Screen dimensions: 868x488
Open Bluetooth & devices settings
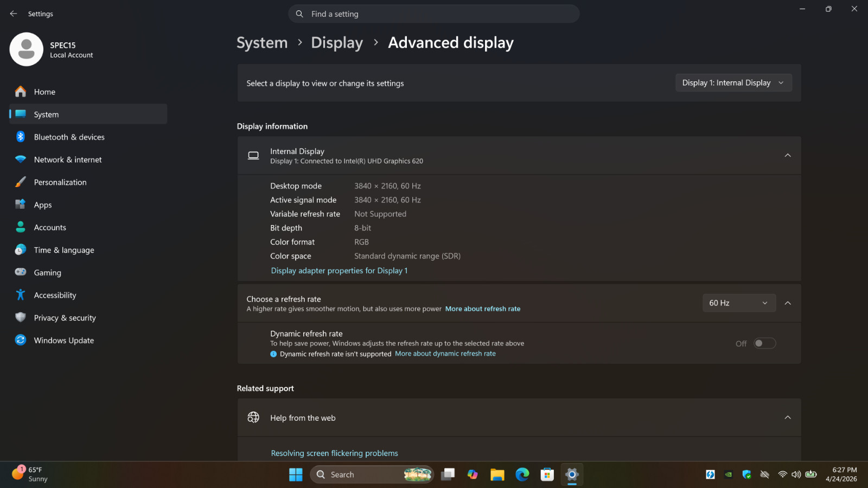[x=88, y=137]
